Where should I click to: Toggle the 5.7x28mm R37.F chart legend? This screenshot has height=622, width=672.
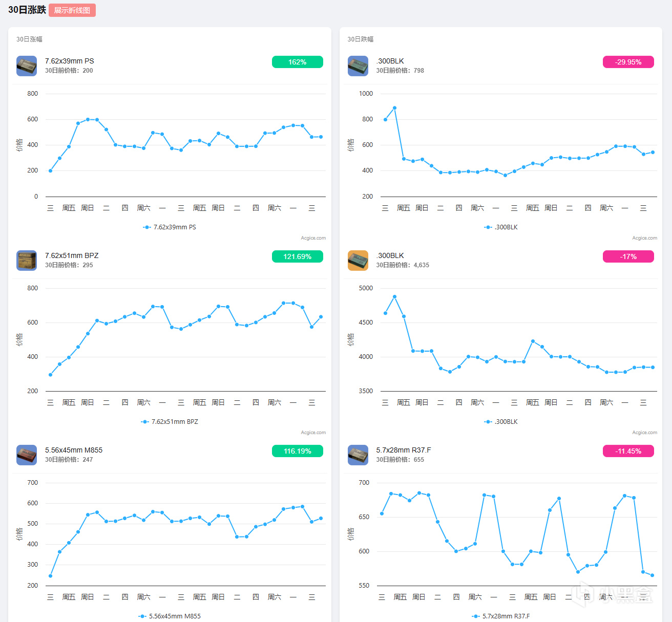coord(501,616)
